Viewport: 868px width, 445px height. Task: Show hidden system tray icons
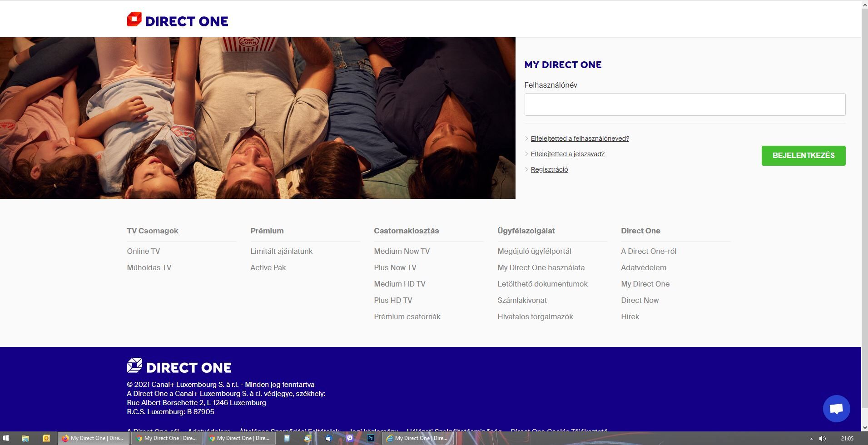811,439
